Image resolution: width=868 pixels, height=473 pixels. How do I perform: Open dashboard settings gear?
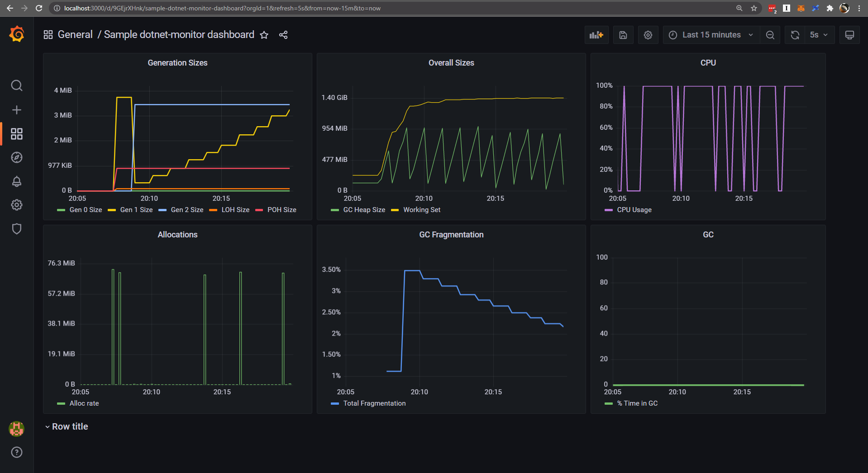pos(648,35)
